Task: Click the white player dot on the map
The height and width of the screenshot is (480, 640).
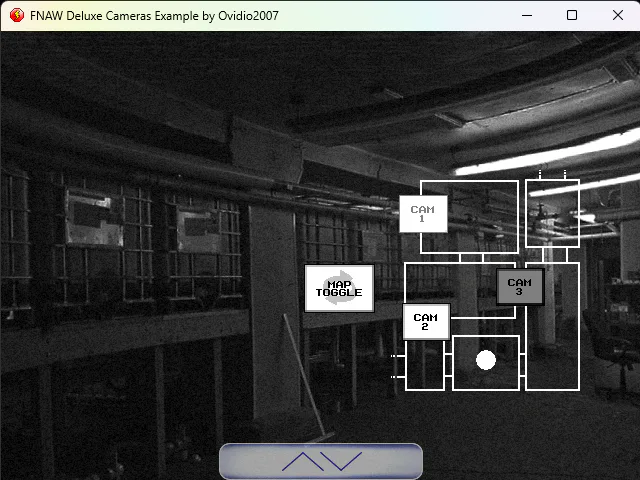Action: [486, 360]
